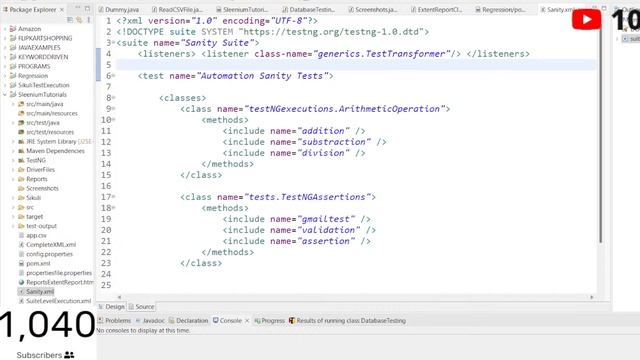
Task: Select the SikuliTestExecution project
Action: 44,85
